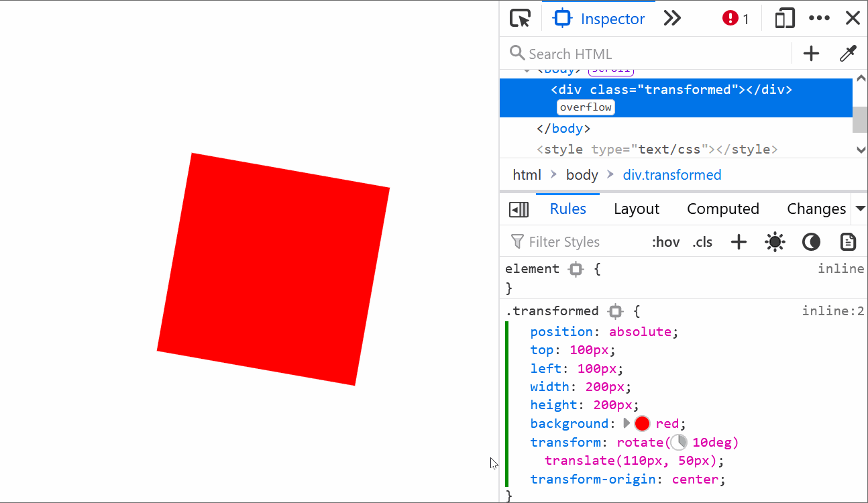
Task: Click the red rotated square on page
Action: click(x=273, y=269)
